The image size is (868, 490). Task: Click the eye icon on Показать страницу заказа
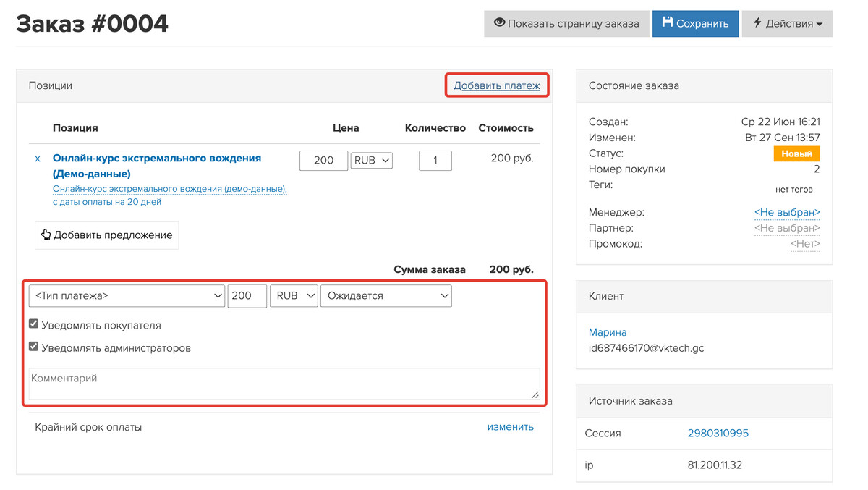(499, 22)
